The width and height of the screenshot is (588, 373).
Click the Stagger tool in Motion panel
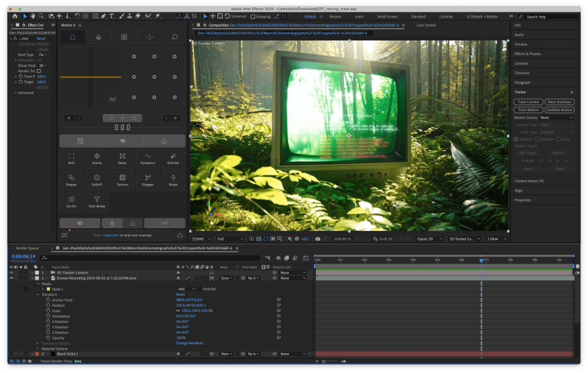tap(148, 180)
